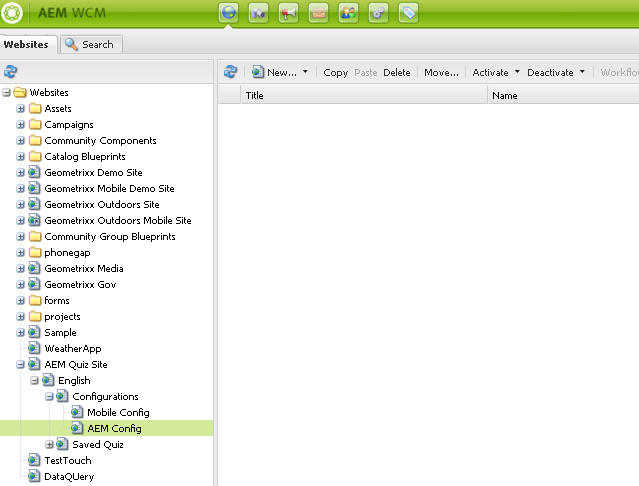This screenshot has height=486, width=639.
Task: Expand the Assets folder node
Action: [x=20, y=108]
